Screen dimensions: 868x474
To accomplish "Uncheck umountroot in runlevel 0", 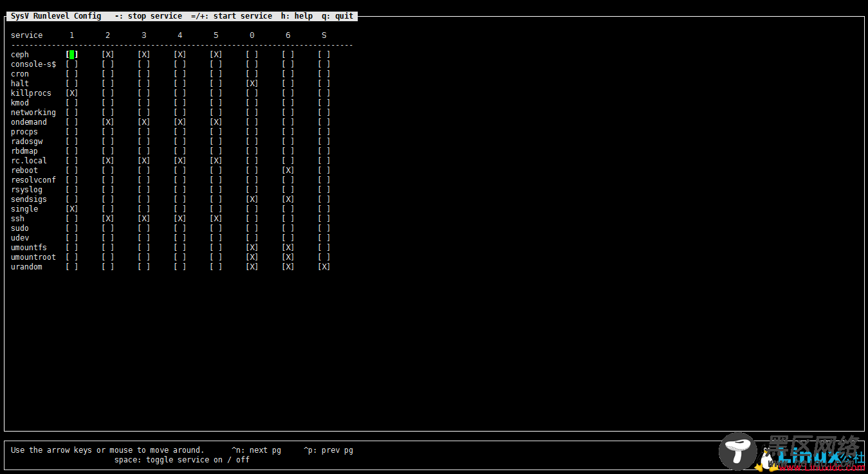I will [252, 257].
